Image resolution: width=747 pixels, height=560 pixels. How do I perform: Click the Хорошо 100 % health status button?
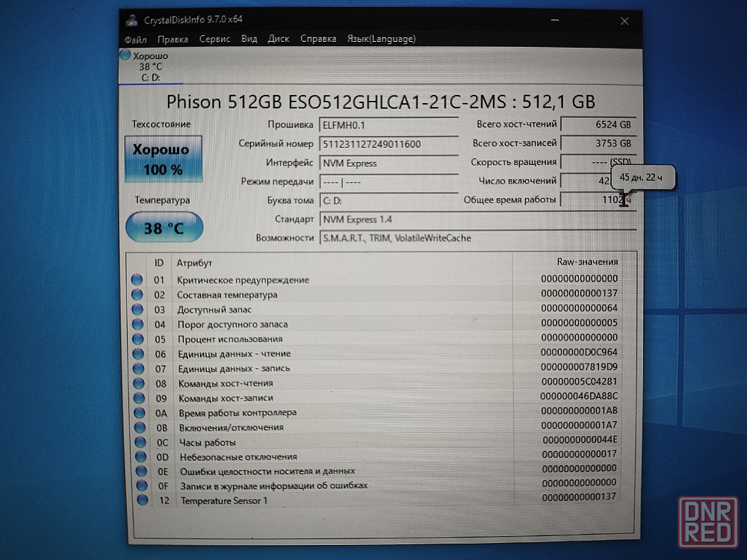[x=163, y=159]
